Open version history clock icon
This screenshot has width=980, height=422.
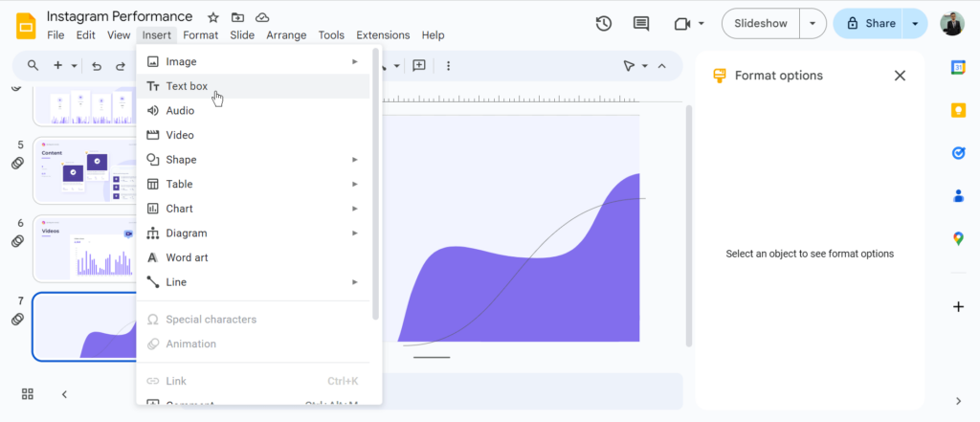coord(603,24)
